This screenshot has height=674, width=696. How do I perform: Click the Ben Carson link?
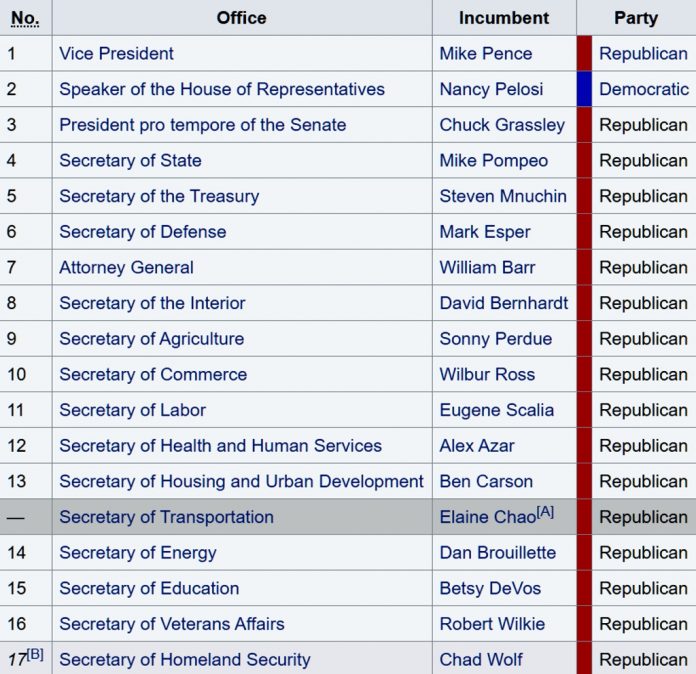point(486,481)
